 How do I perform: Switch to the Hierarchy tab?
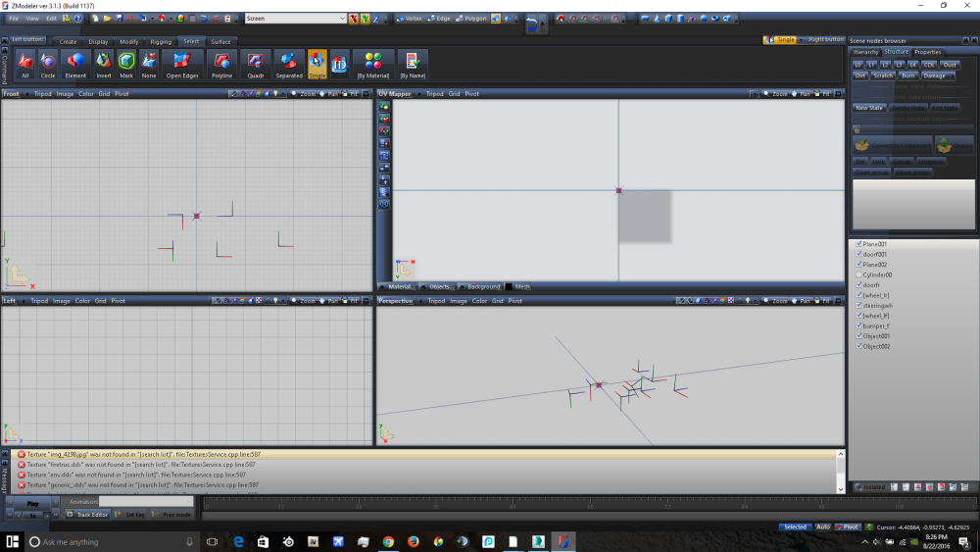tap(865, 52)
